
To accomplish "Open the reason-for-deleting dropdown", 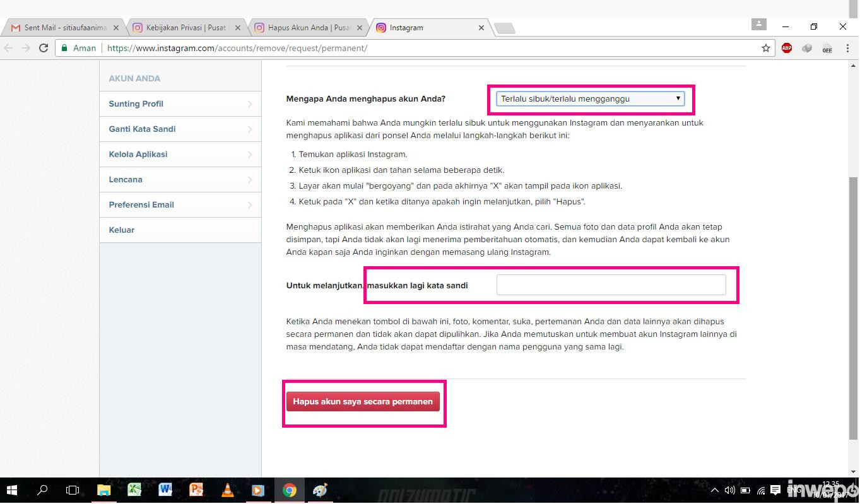I will (x=590, y=98).
